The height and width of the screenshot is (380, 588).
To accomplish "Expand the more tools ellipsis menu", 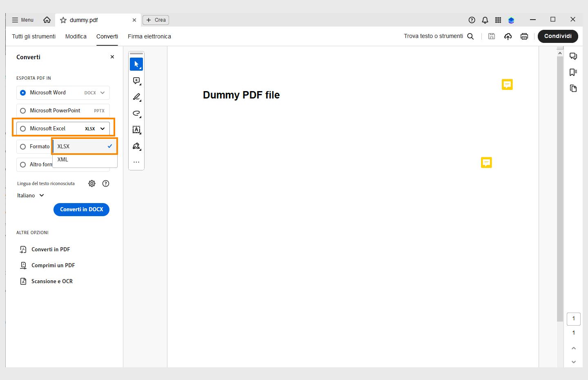I will [x=136, y=162].
